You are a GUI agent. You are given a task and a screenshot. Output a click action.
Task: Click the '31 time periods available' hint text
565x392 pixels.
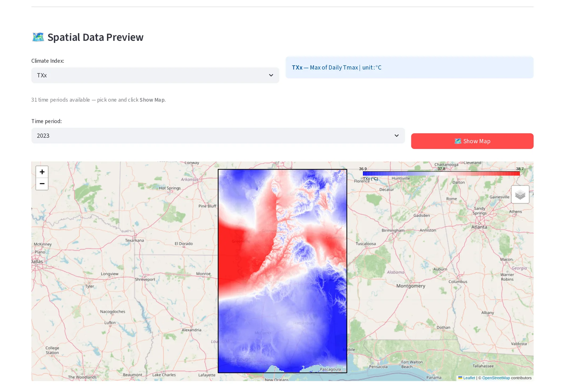click(99, 100)
